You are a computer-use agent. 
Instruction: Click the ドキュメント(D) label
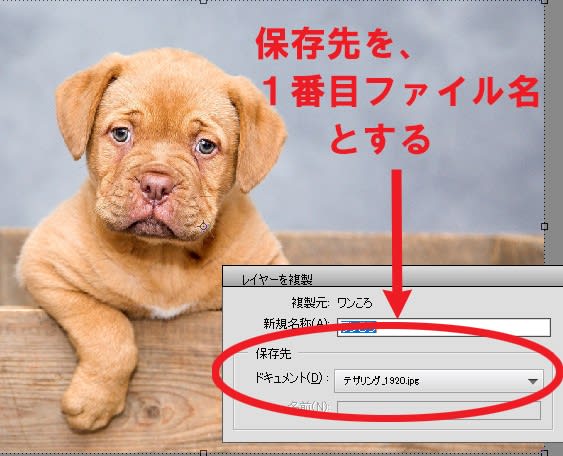pyautogui.click(x=292, y=378)
